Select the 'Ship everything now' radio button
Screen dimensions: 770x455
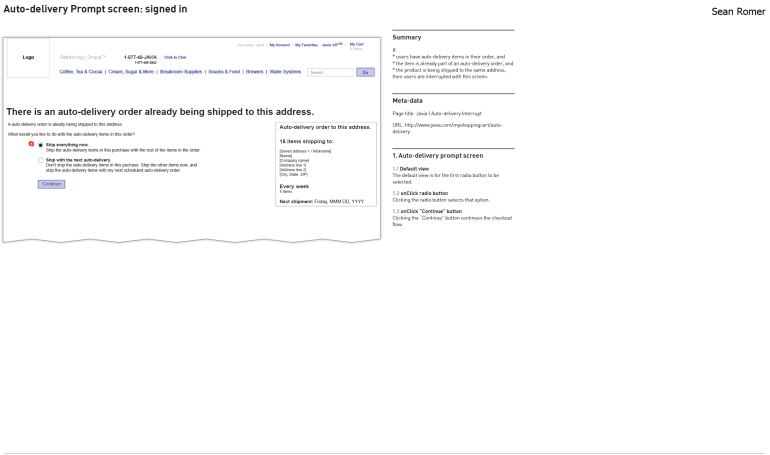coord(40,145)
